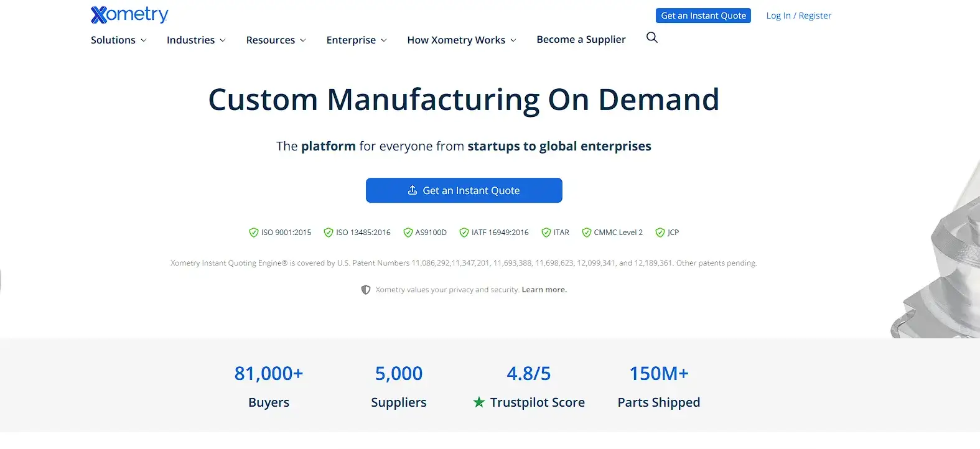The image size is (980, 449).
Task: Open the How Xometry Works menu
Action: click(461, 40)
